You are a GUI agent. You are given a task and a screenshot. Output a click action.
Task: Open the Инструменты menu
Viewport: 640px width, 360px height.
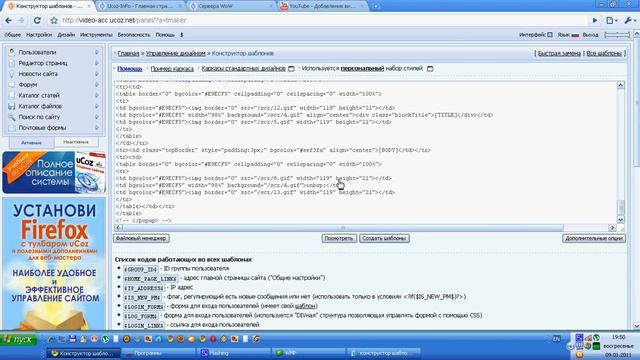[96, 35]
